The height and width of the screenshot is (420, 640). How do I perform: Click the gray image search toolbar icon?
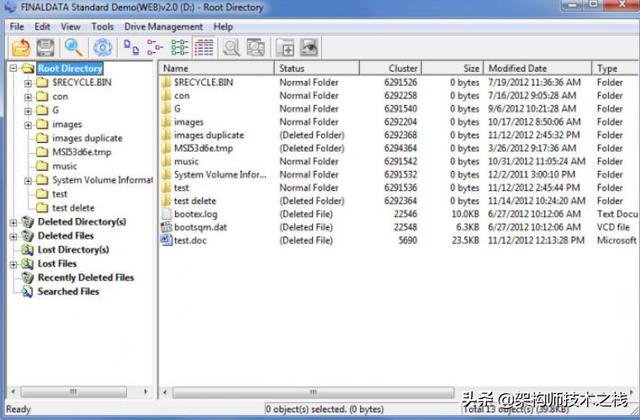point(256,48)
